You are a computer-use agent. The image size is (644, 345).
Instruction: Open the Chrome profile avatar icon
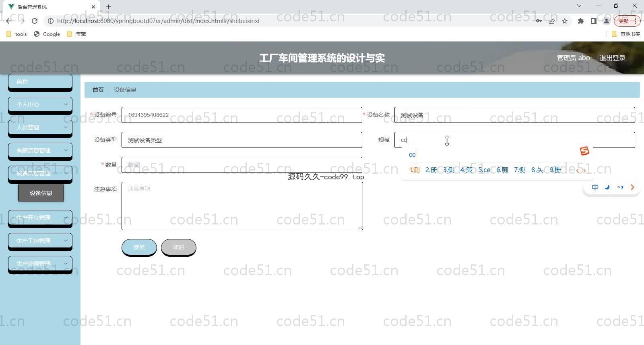coord(606,21)
